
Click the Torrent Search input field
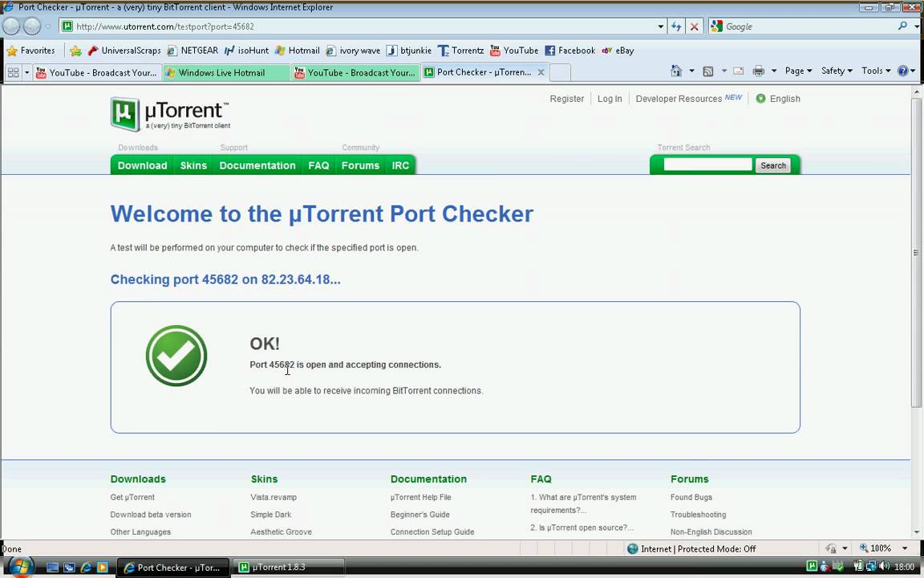click(x=707, y=165)
